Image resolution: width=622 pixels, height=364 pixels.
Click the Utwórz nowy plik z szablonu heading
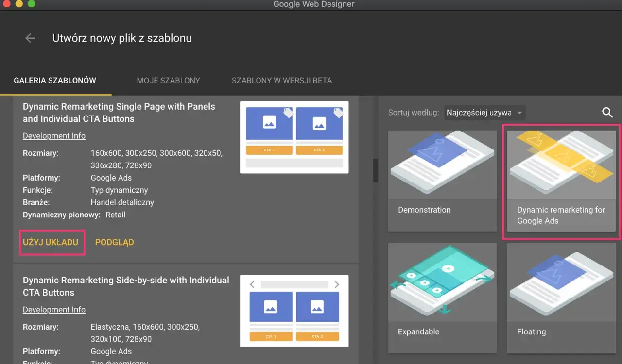click(122, 38)
